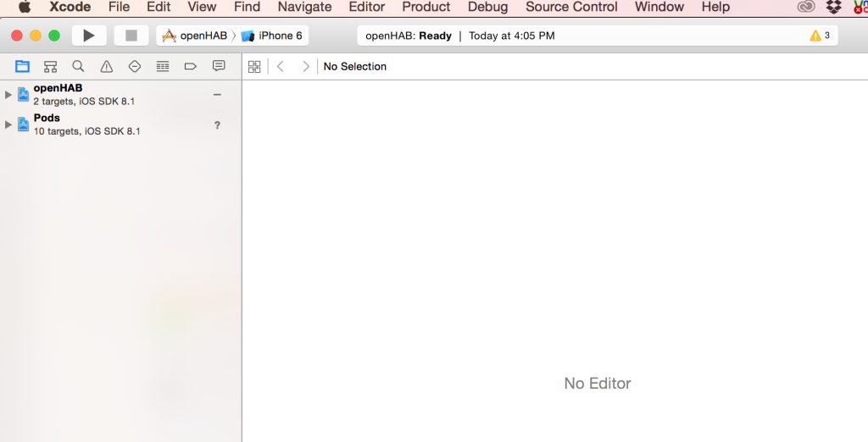Image resolution: width=868 pixels, height=442 pixels.
Task: Open the Navigate menu
Action: coord(304,7)
